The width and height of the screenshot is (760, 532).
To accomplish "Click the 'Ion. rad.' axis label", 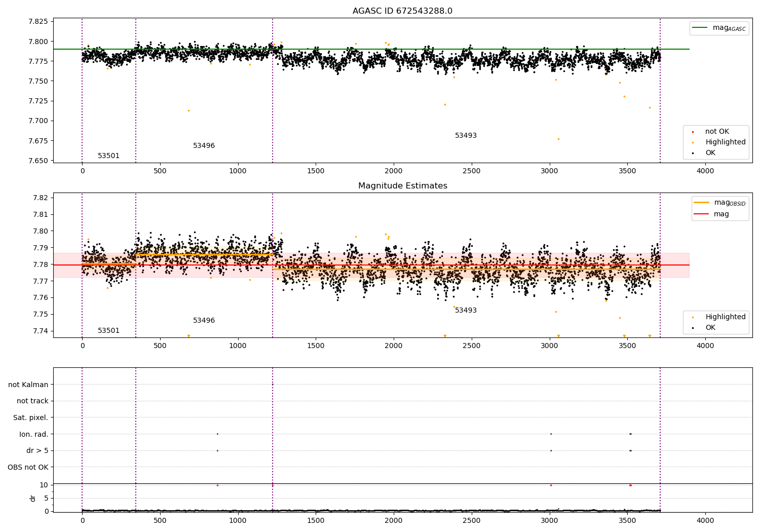I will pyautogui.click(x=34, y=434).
